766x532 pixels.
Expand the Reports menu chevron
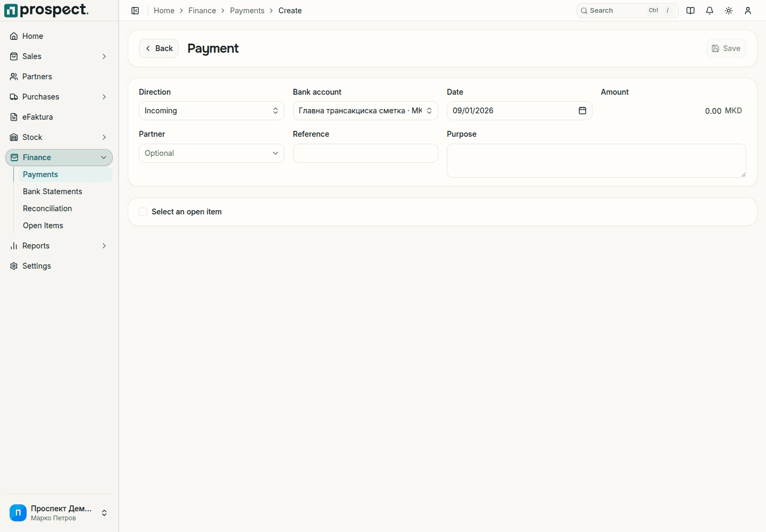[104, 246]
